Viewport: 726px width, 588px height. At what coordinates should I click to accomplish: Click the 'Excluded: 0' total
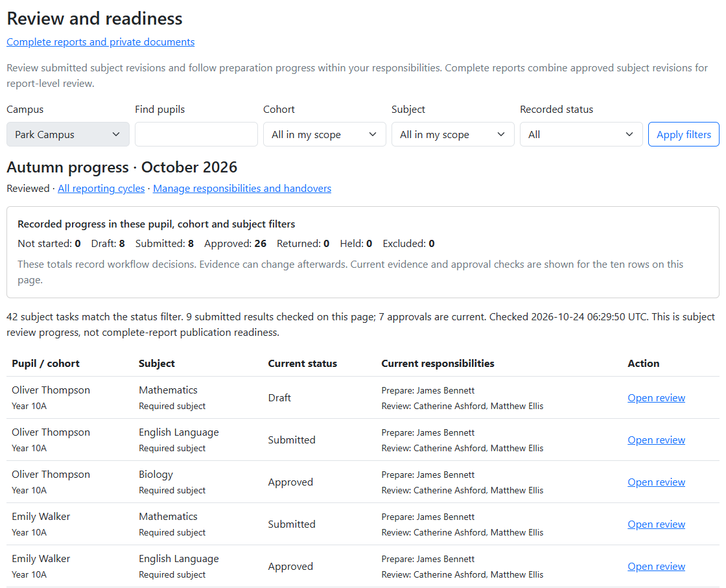[x=408, y=244]
